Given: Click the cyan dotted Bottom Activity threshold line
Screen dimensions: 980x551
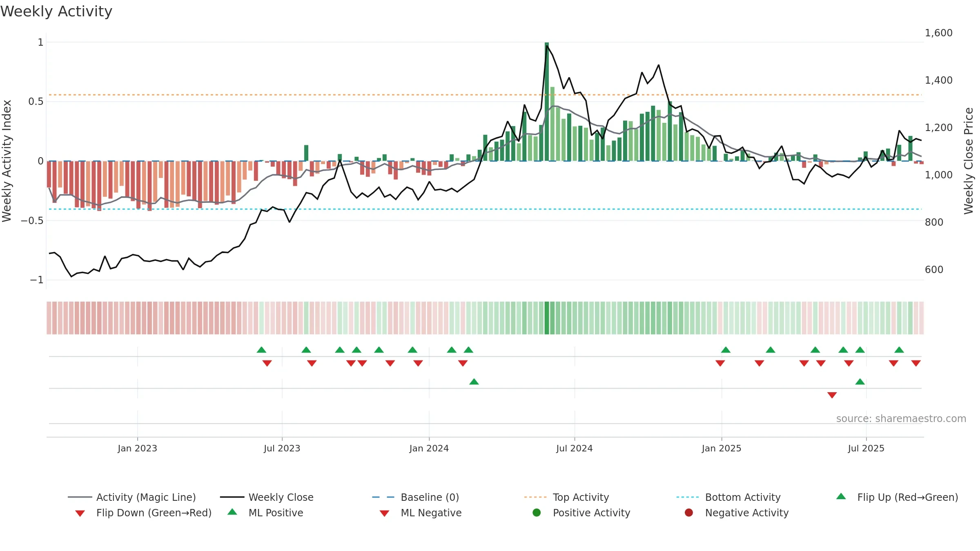Looking at the screenshot, I should pos(485,209).
